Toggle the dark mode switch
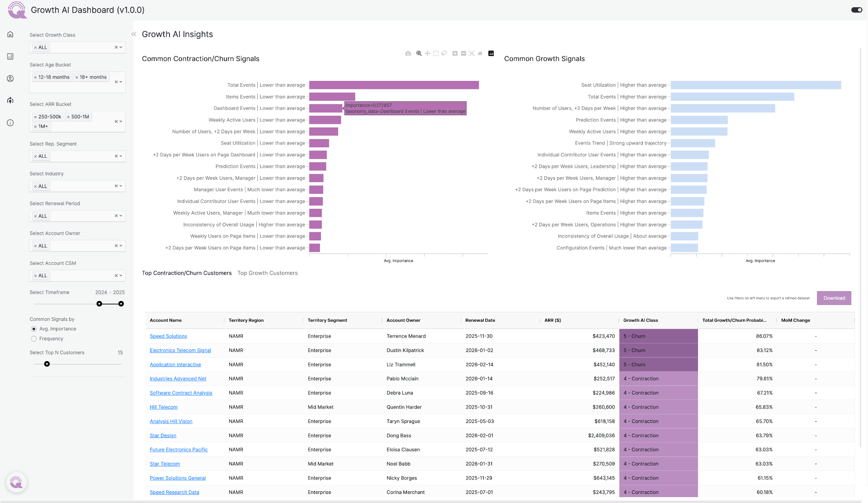 [x=856, y=10]
